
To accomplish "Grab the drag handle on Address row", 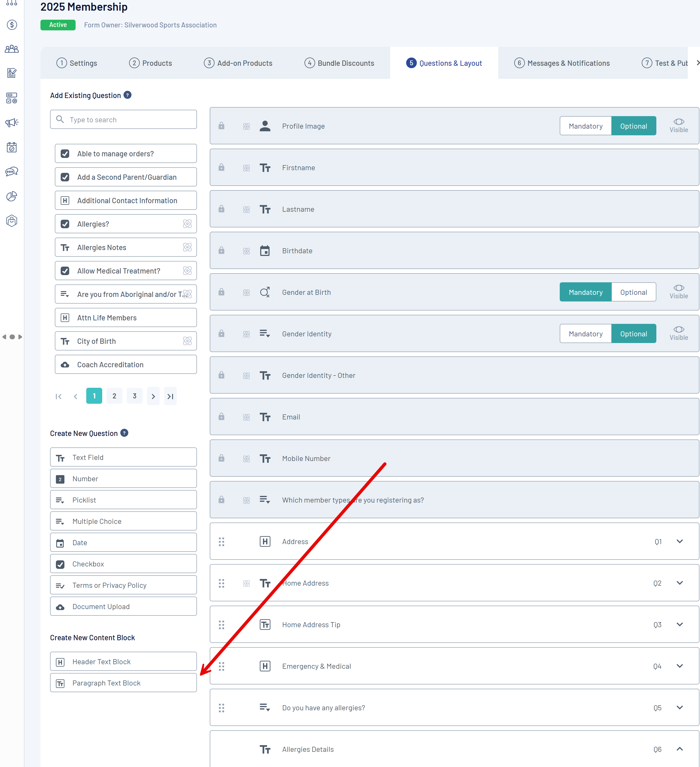I will (x=222, y=541).
